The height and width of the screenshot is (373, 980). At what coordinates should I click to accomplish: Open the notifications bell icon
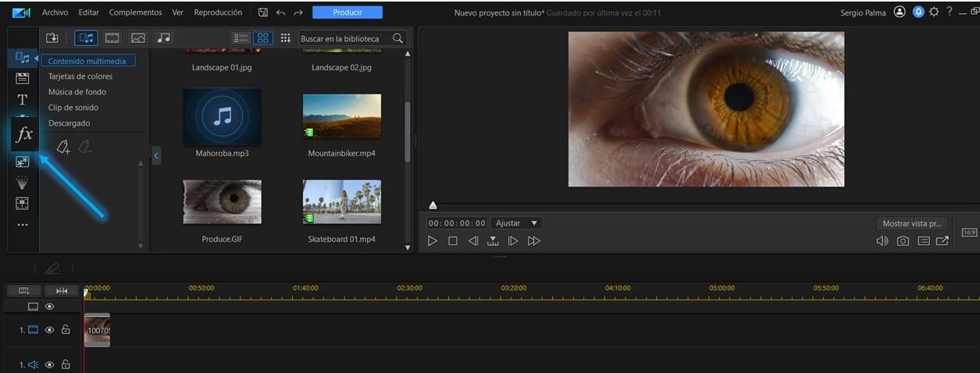click(918, 12)
